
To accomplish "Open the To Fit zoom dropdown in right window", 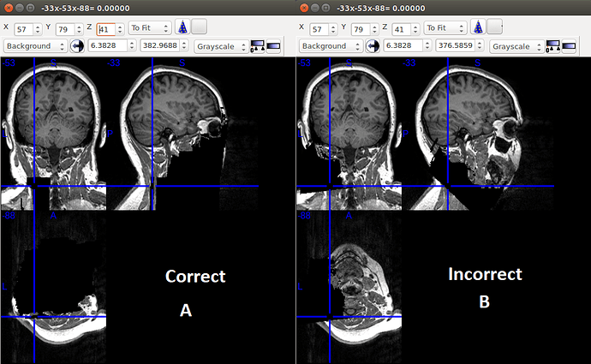I will [x=445, y=28].
